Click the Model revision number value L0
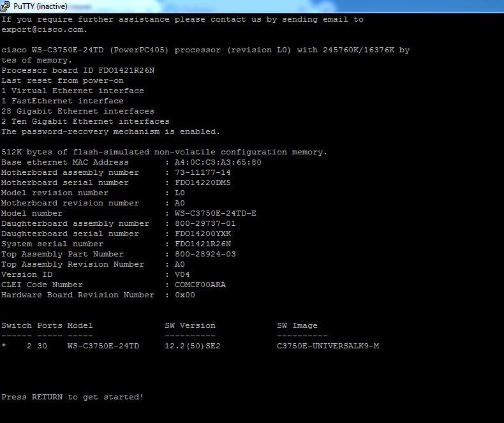The image size is (504, 423). pyautogui.click(x=180, y=193)
